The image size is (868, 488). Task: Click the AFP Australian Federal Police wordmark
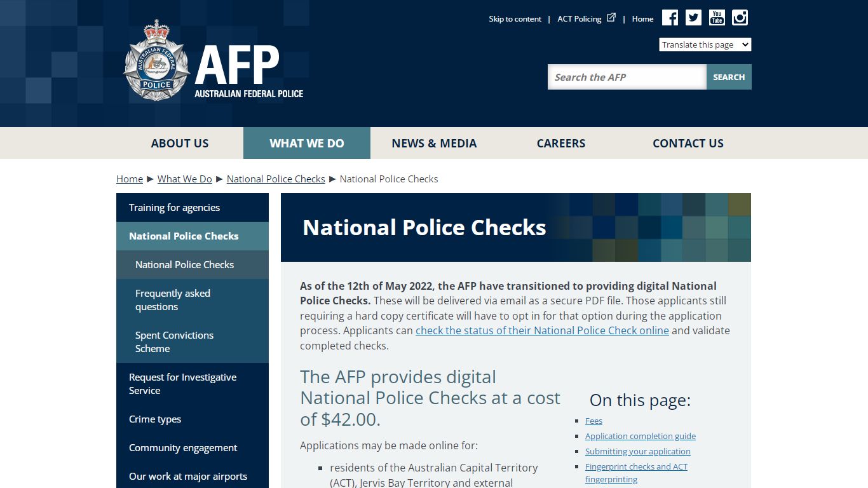click(x=248, y=71)
